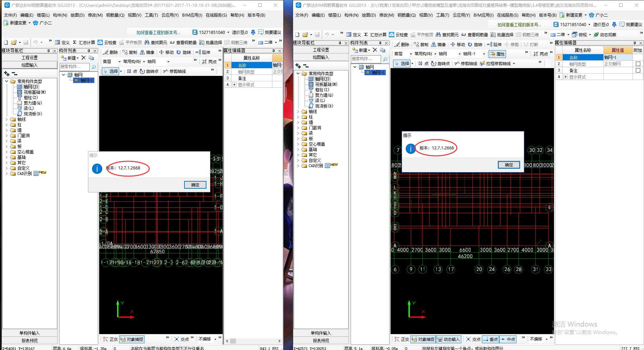
Task: Open 钢筋量(Q) menu in left window
Action: (x=115, y=15)
